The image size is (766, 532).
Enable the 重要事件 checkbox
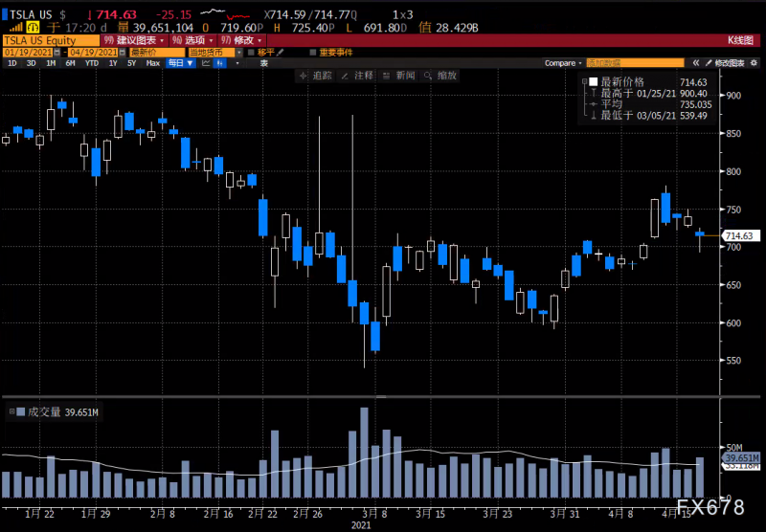[313, 53]
